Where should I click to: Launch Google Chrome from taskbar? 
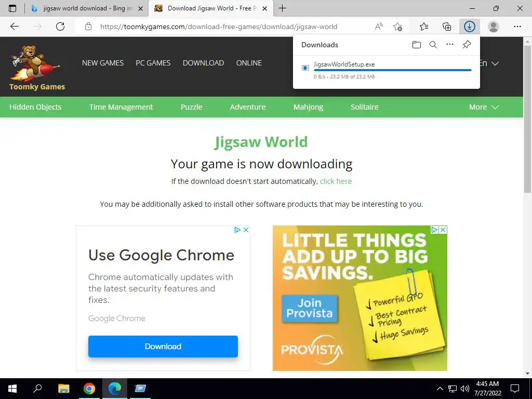(x=89, y=389)
